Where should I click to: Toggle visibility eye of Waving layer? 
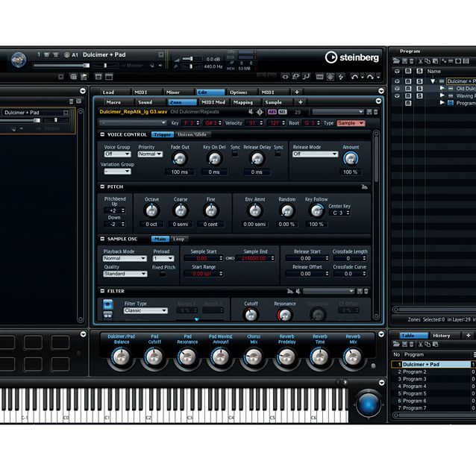[x=397, y=96]
